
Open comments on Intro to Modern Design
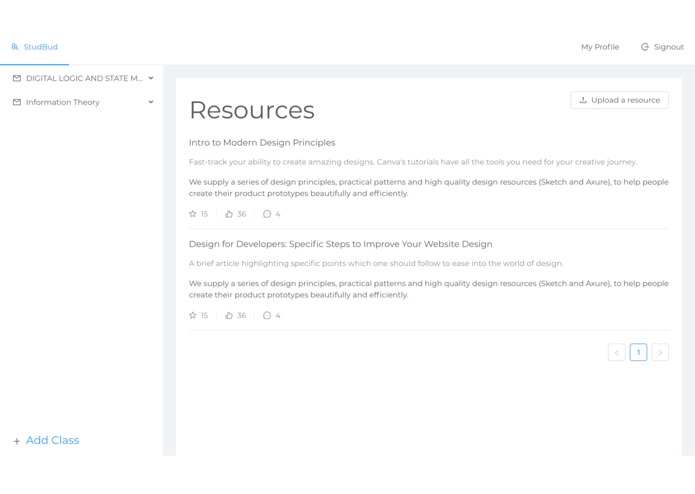(x=267, y=214)
